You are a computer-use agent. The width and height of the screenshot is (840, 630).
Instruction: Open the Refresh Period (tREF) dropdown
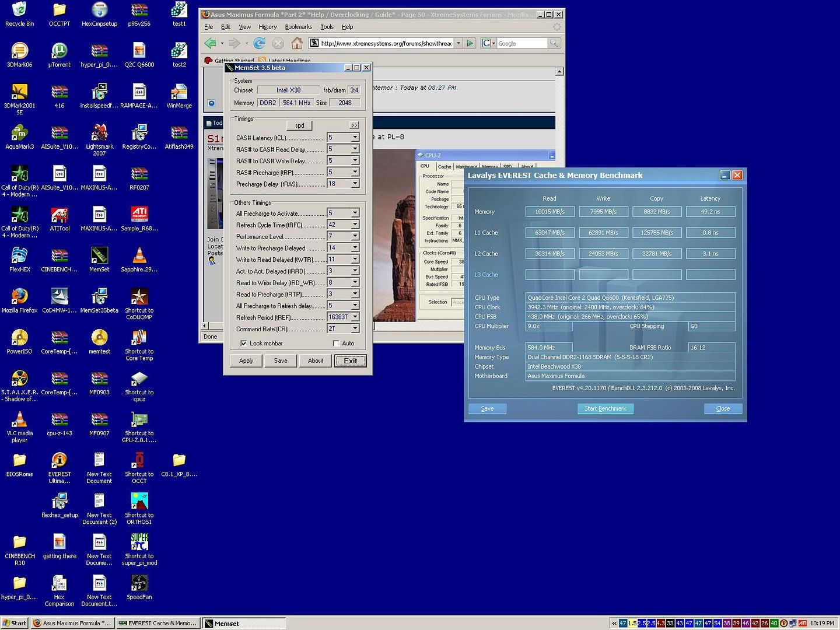[x=355, y=317]
